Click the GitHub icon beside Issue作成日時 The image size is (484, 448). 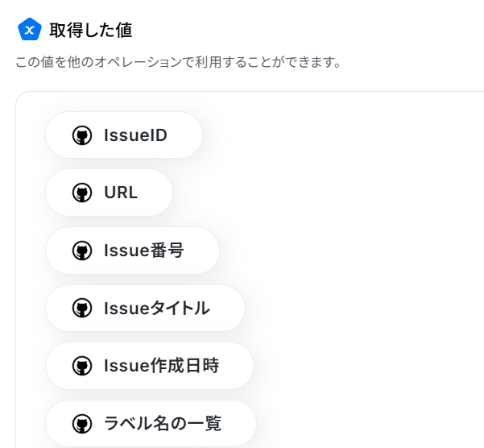coord(82,366)
